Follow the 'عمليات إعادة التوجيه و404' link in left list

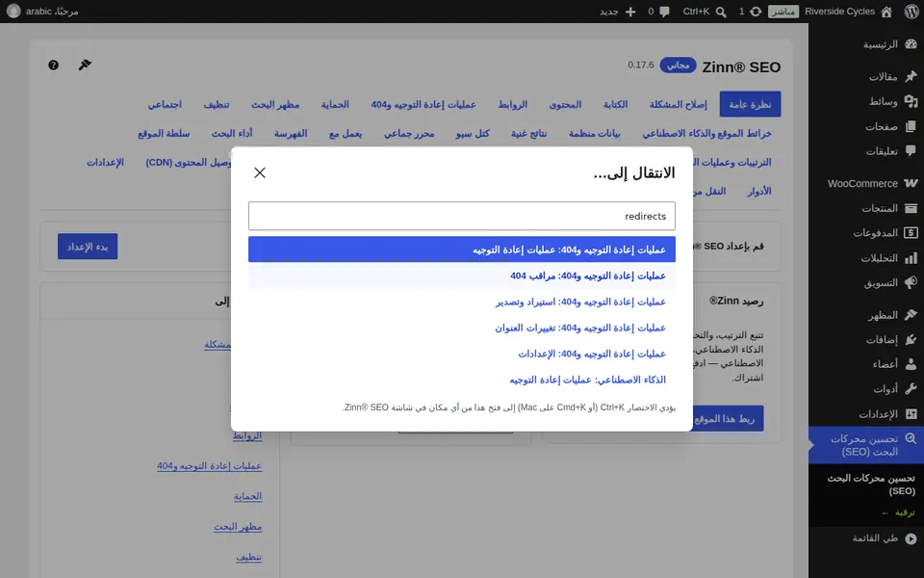[x=209, y=466]
